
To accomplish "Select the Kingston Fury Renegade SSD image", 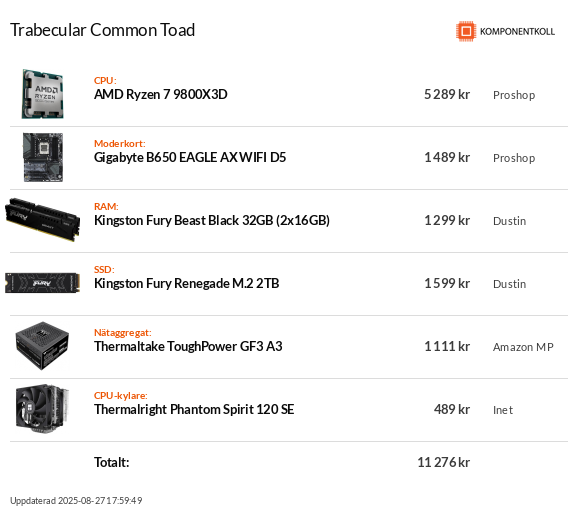I will pyautogui.click(x=42, y=283).
